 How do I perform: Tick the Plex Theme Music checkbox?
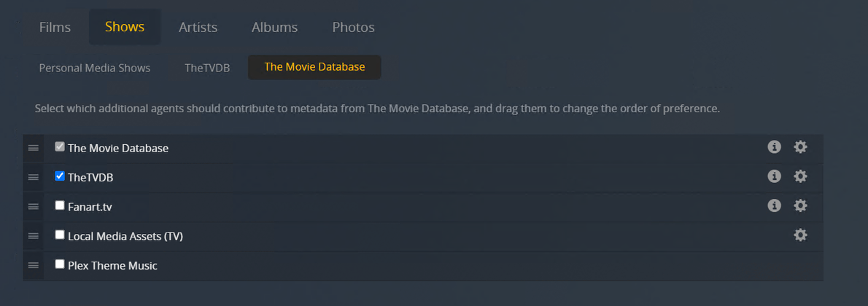[x=60, y=264]
